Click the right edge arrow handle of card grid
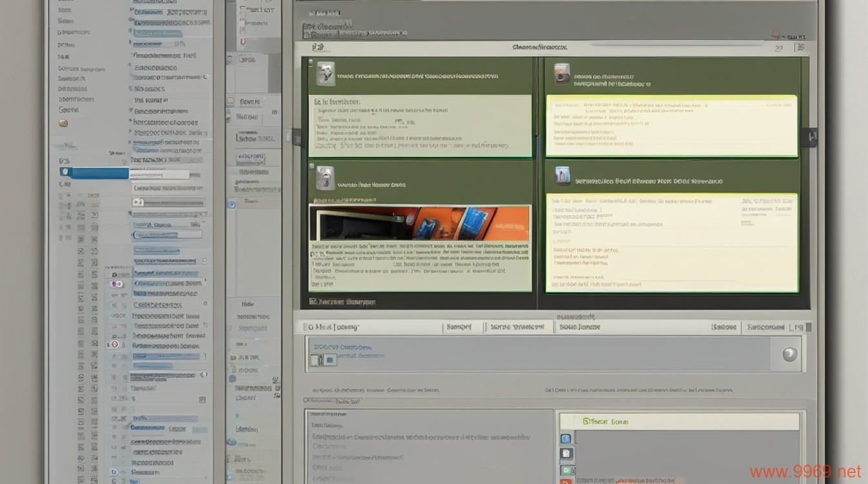Viewport: 868px width, 484px height. tap(809, 136)
